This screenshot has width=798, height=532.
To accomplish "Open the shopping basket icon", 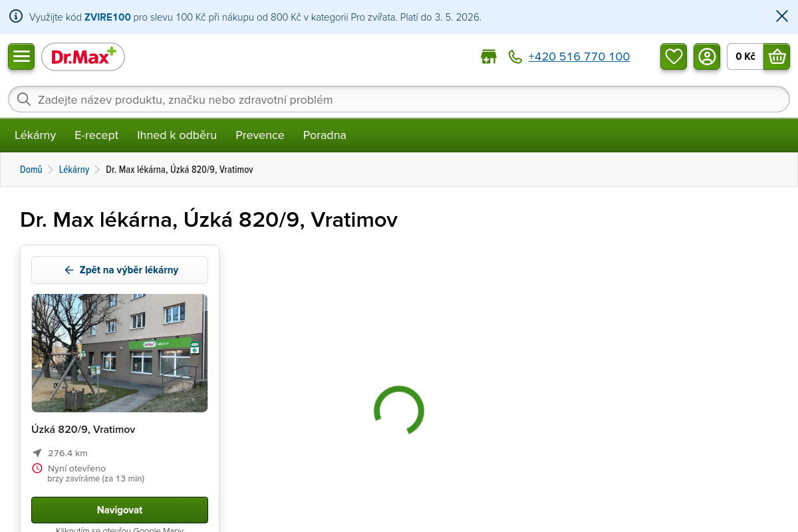I will coord(777,57).
